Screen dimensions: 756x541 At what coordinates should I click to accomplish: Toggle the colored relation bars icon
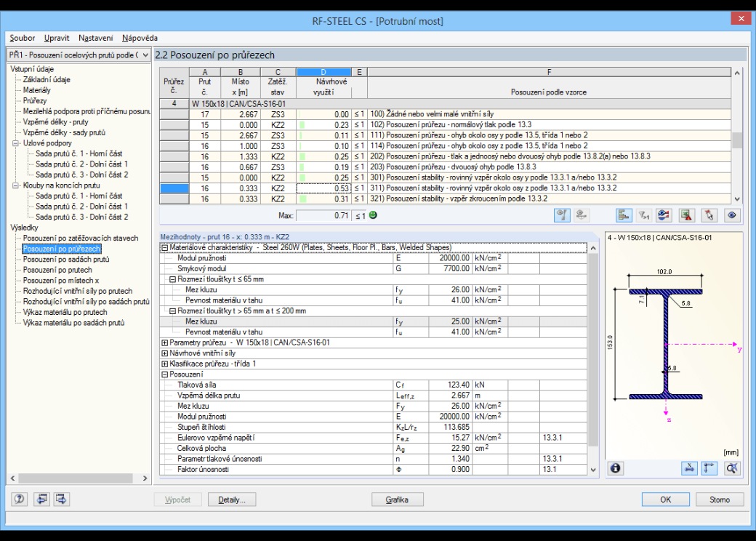(x=624, y=215)
